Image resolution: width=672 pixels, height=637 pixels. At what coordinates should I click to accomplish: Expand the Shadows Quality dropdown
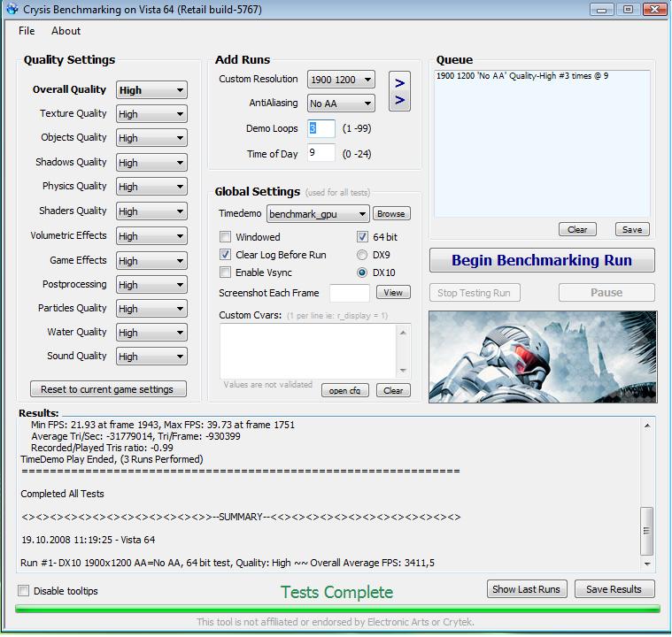tap(151, 163)
